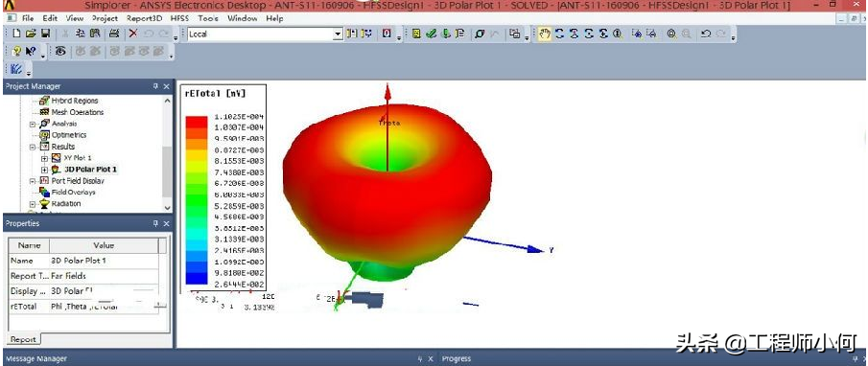The height and width of the screenshot is (366, 868).
Task: Click the red top swatch of color legend
Action: [x=196, y=122]
